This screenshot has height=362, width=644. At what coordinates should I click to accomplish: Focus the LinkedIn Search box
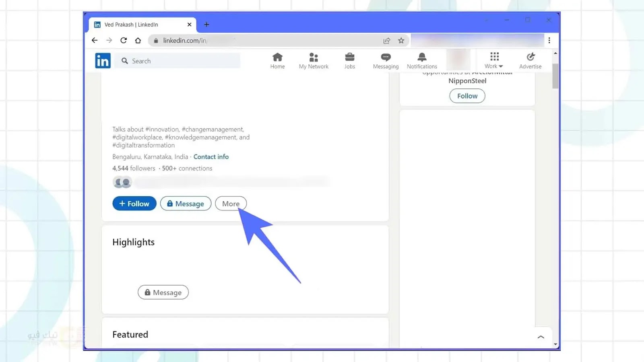178,61
